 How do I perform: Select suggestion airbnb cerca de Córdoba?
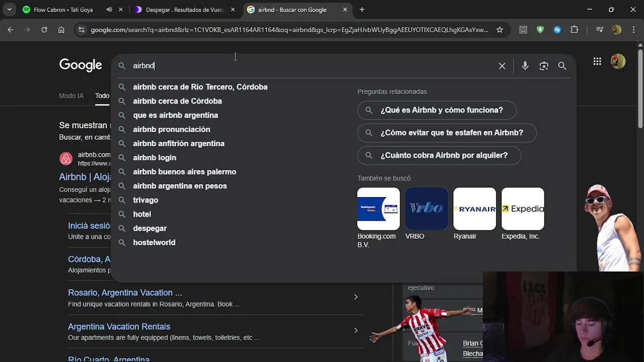[x=177, y=101]
